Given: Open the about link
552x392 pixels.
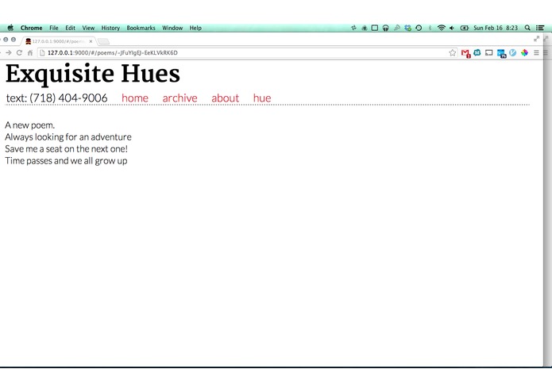Looking at the screenshot, I should click(225, 98).
